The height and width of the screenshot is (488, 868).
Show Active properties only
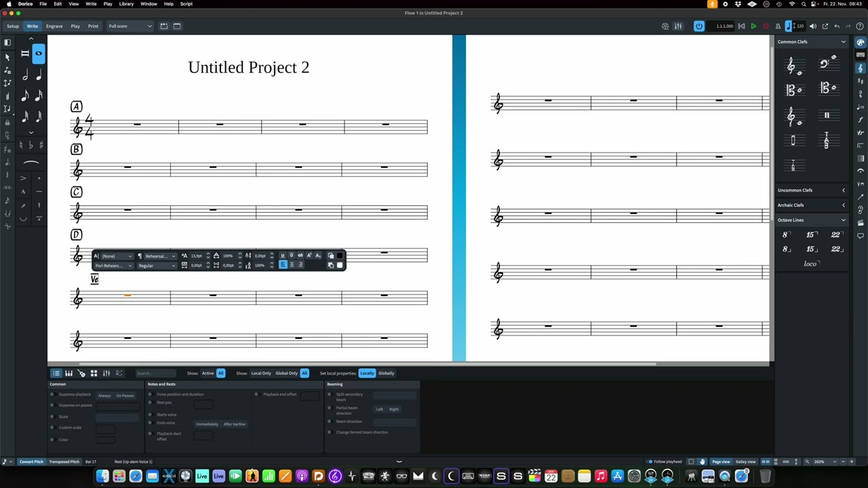click(208, 373)
